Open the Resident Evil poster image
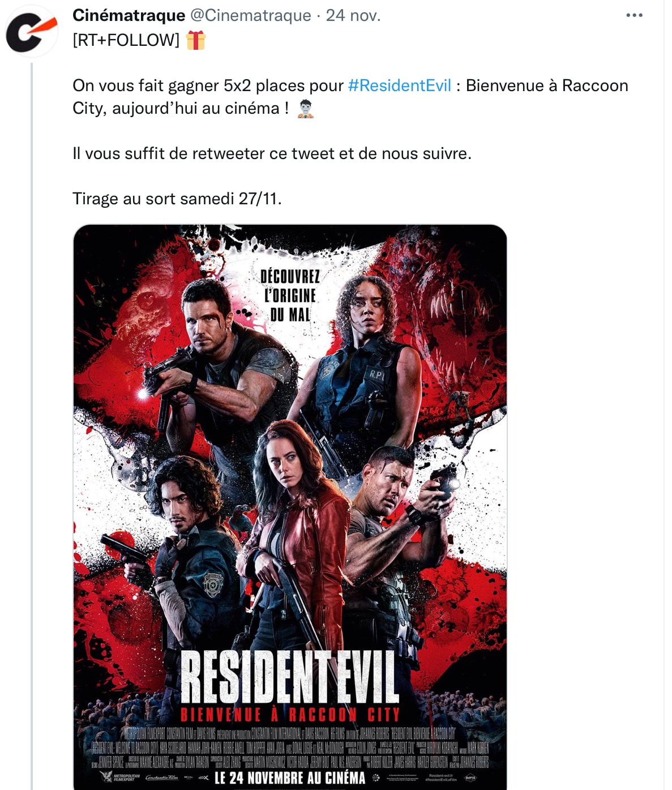Viewport: 672px width, 790px height. coord(290,507)
